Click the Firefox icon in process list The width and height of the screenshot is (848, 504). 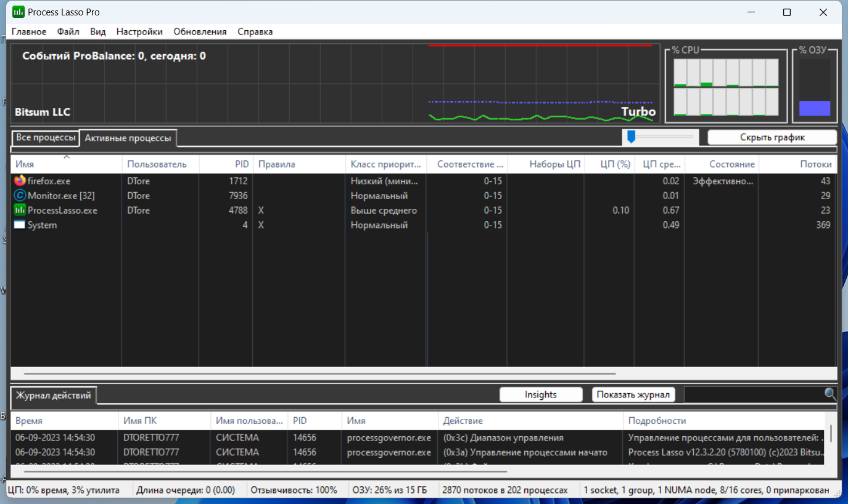[20, 181]
